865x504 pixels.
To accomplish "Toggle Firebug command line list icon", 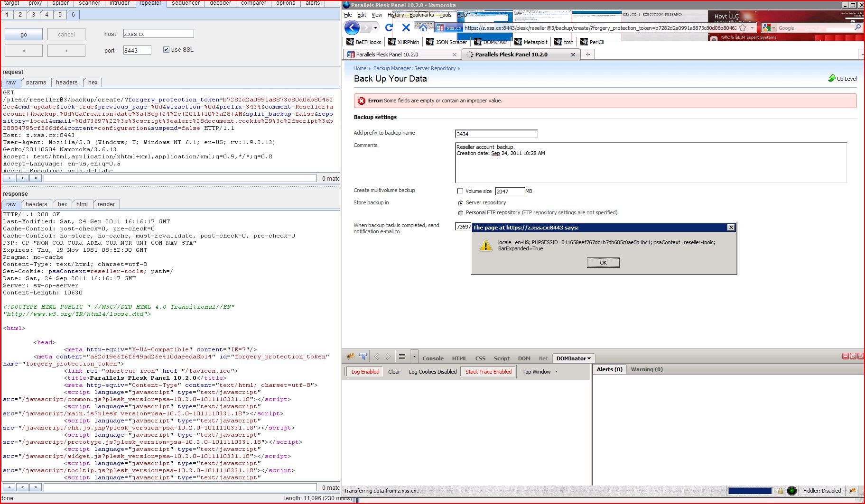I will [x=402, y=357].
